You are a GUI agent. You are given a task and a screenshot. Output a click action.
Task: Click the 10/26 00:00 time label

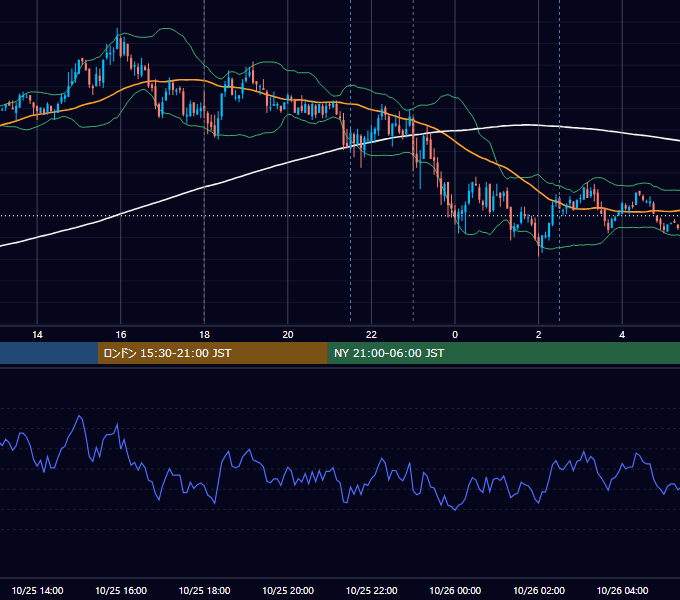tap(455, 590)
